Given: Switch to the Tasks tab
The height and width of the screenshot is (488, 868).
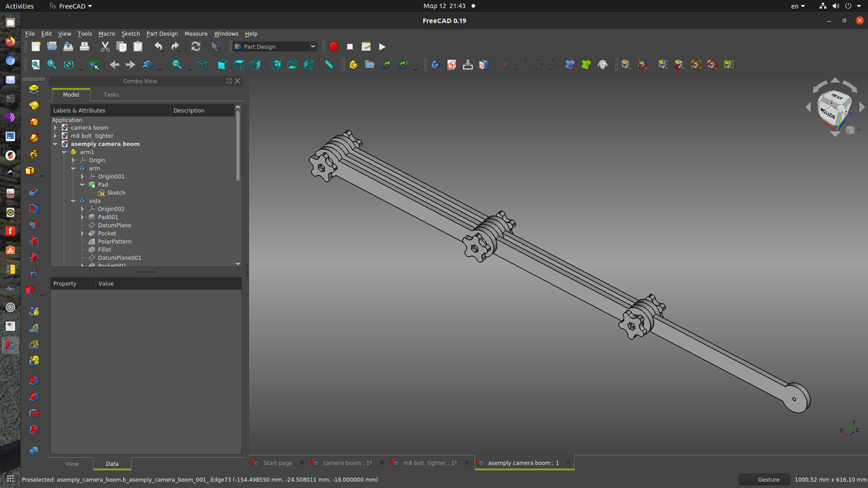Looking at the screenshot, I should [111, 95].
